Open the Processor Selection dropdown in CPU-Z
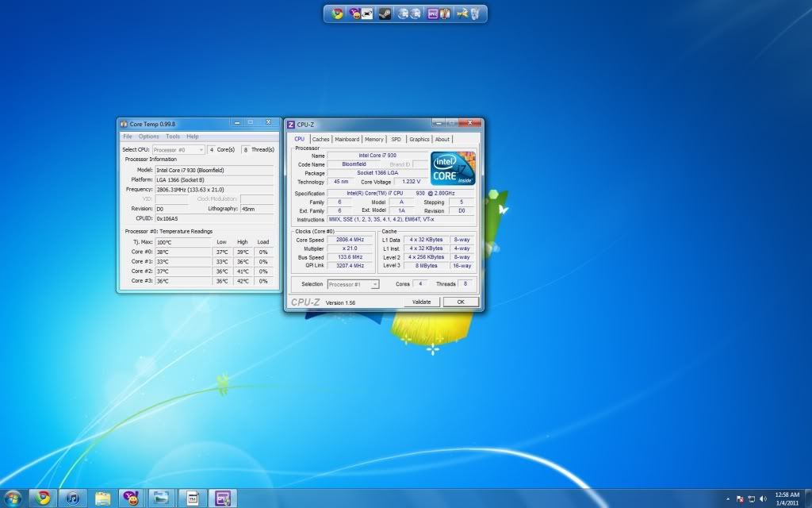812x508 pixels. coord(353,284)
